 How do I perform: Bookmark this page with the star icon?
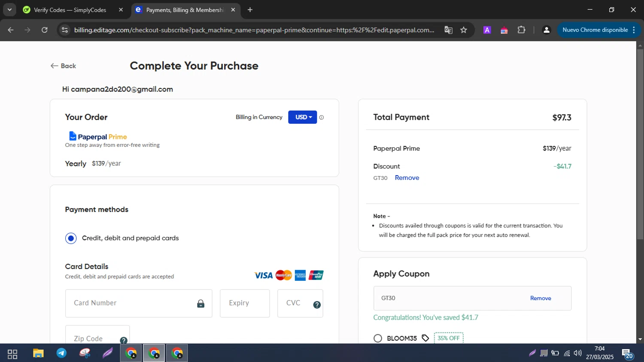click(464, 30)
